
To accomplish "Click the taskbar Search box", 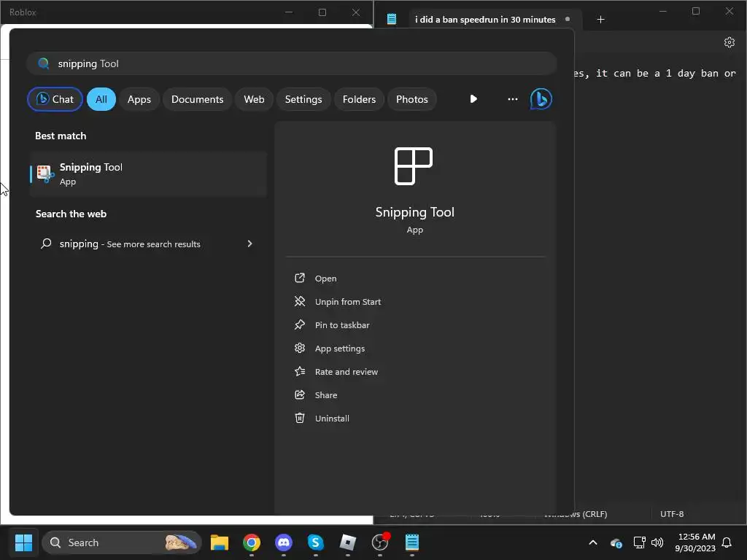I will tap(122, 542).
